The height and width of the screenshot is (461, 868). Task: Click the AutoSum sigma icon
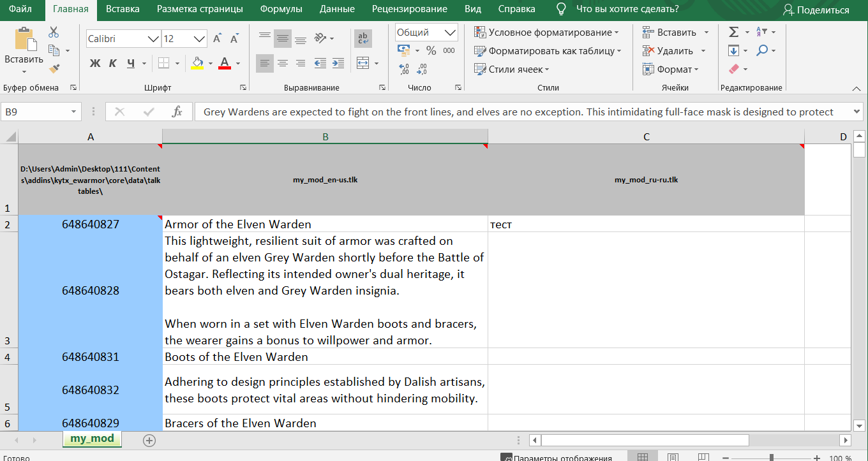(733, 32)
